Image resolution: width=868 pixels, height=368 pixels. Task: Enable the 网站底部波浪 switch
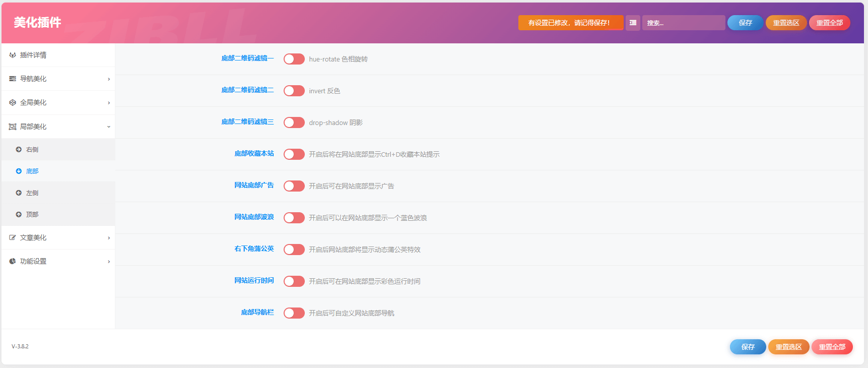(x=294, y=218)
